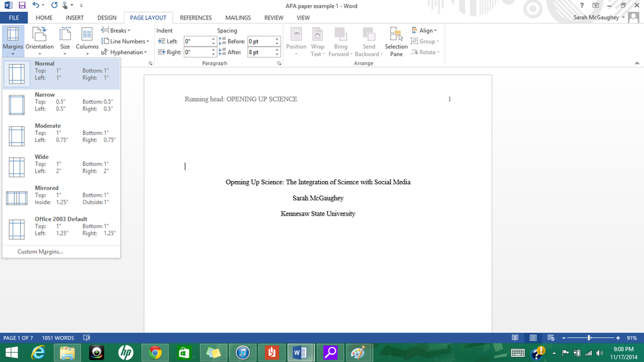This screenshot has width=644, height=362.
Task: Open Internet Explorer from taskbar
Action: 38,353
